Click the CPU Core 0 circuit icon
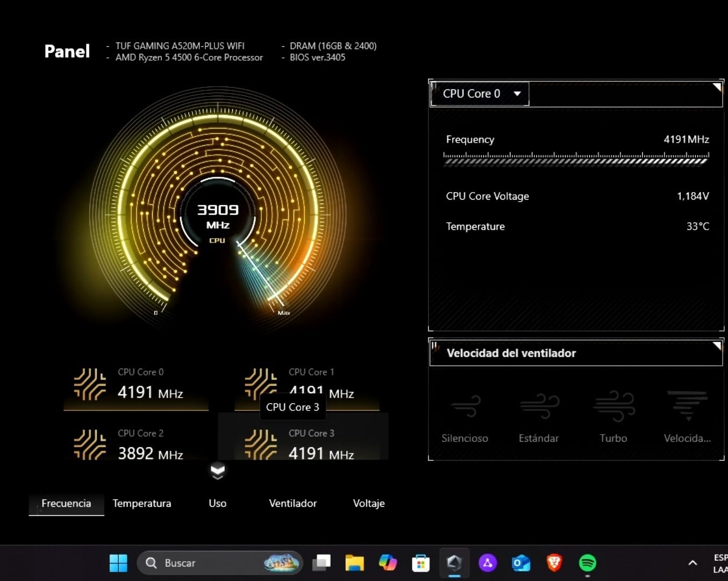The image size is (728, 581). click(90, 385)
